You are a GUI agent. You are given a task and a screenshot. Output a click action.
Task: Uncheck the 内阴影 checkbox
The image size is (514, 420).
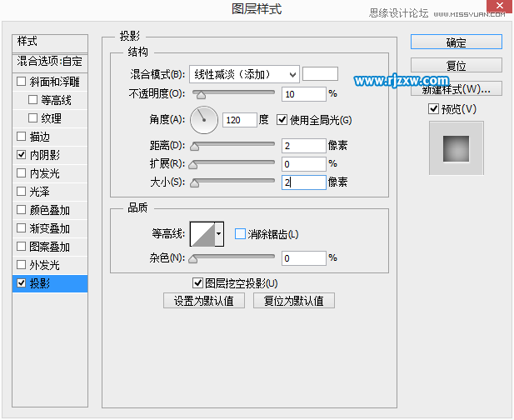[22, 155]
